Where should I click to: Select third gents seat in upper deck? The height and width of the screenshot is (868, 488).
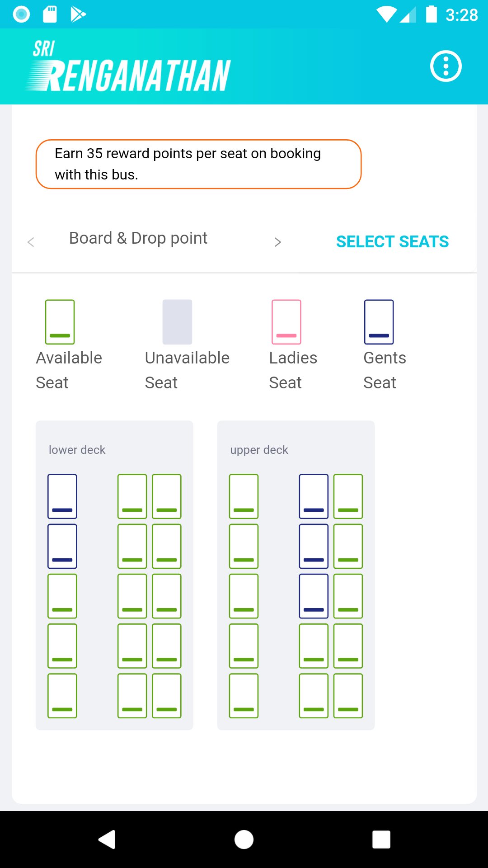tap(314, 596)
